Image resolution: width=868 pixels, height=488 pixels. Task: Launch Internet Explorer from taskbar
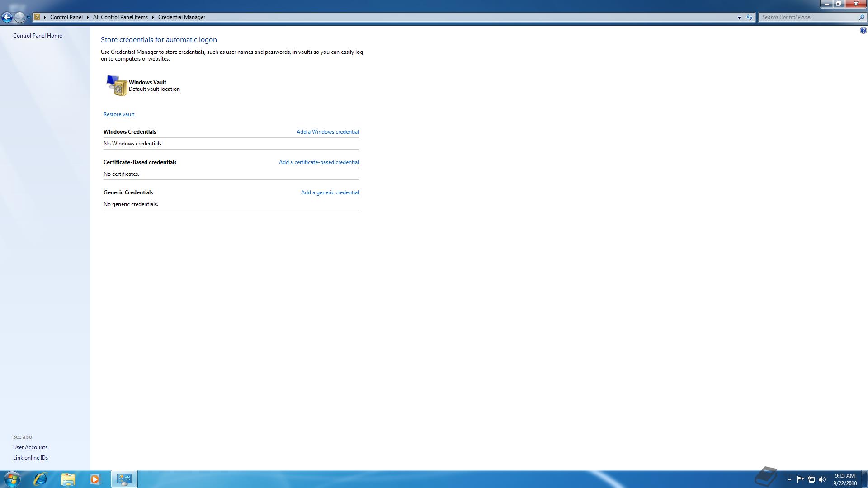[40, 479]
